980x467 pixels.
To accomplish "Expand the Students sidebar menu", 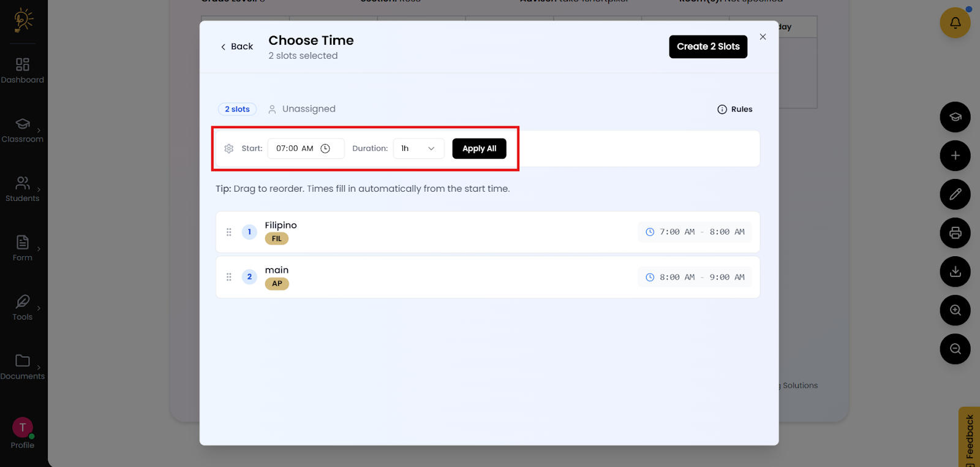I will 23,189.
